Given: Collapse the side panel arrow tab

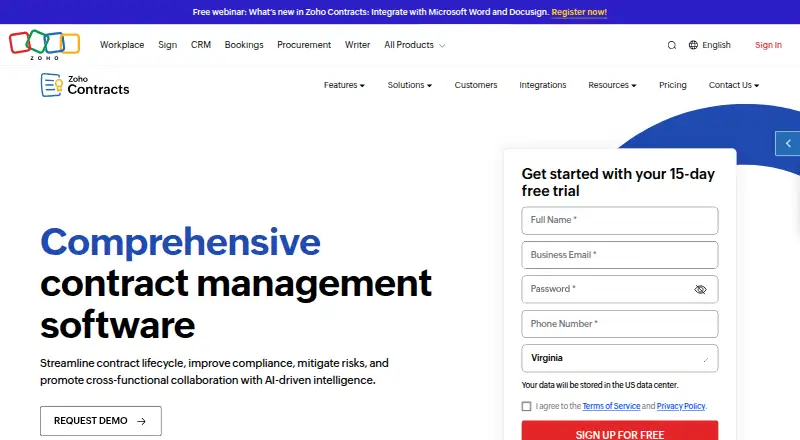Looking at the screenshot, I should click(788, 143).
